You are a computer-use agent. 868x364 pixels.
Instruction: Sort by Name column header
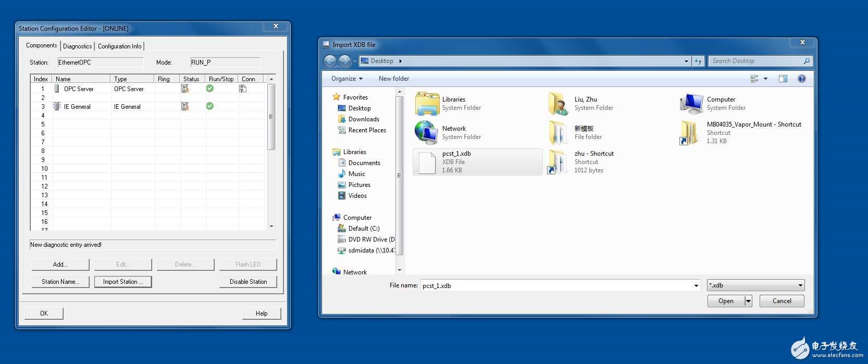(81, 79)
